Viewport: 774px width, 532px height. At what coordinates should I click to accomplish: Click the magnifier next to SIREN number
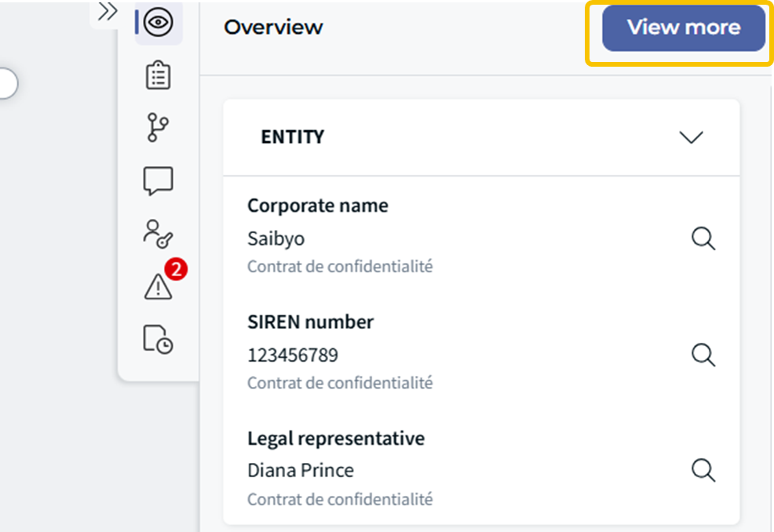(703, 355)
